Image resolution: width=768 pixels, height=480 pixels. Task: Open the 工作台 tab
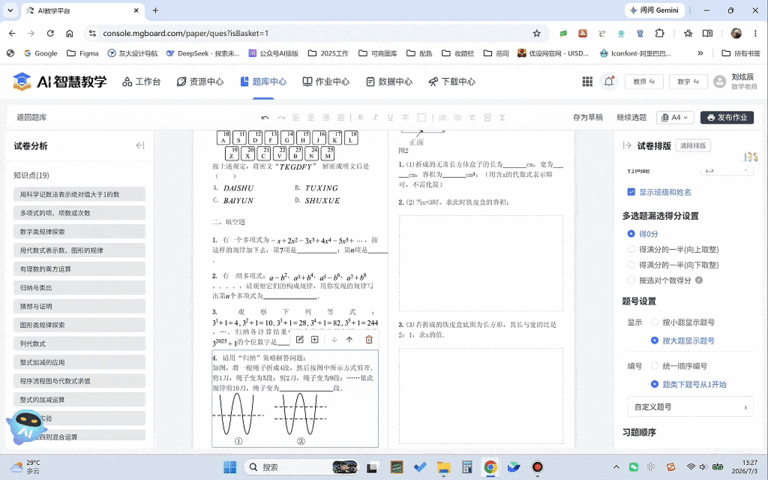click(141, 81)
